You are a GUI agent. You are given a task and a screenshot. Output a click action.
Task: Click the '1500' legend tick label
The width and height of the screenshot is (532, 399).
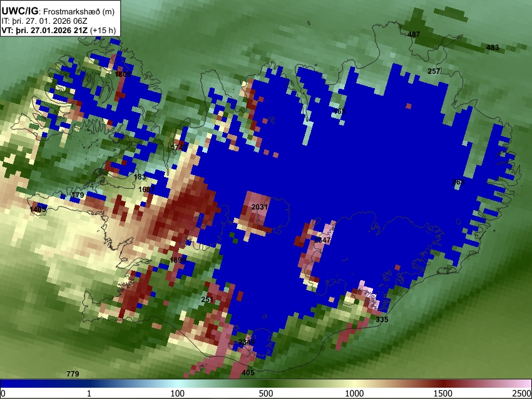click(443, 393)
